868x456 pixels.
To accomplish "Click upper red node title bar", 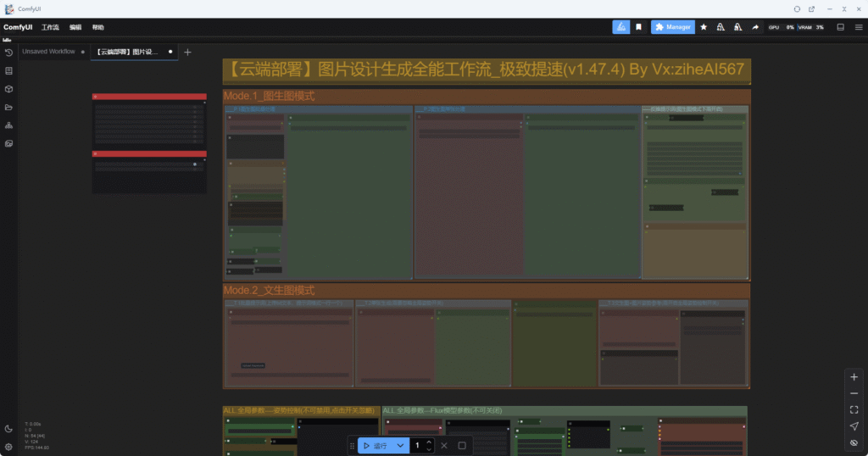I will [149, 97].
